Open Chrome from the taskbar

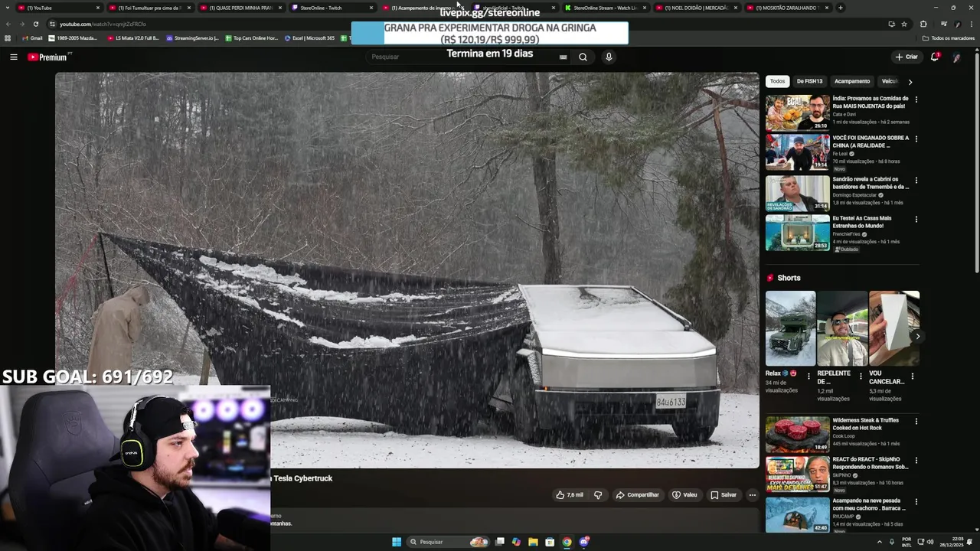567,542
